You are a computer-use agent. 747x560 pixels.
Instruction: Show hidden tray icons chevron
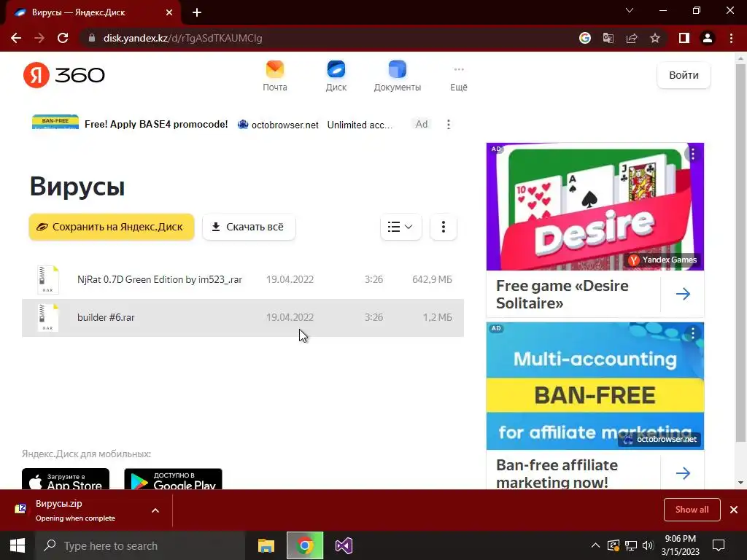pos(595,545)
